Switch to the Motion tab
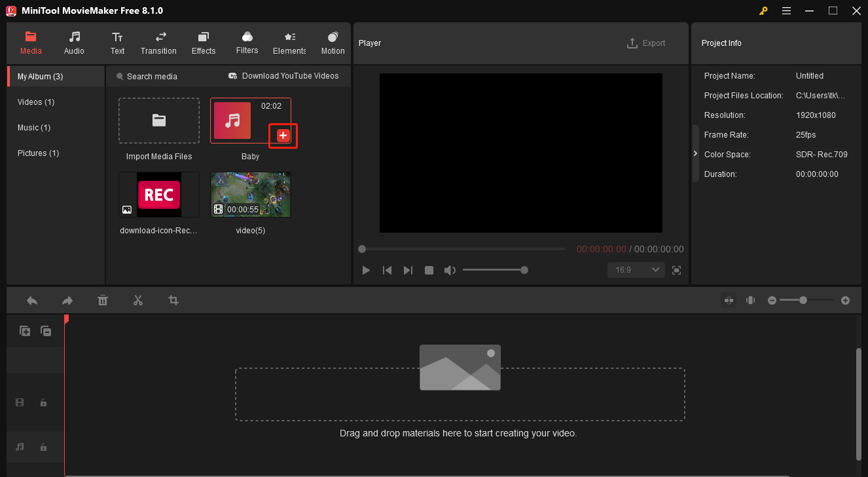The image size is (868, 477). pos(333,43)
